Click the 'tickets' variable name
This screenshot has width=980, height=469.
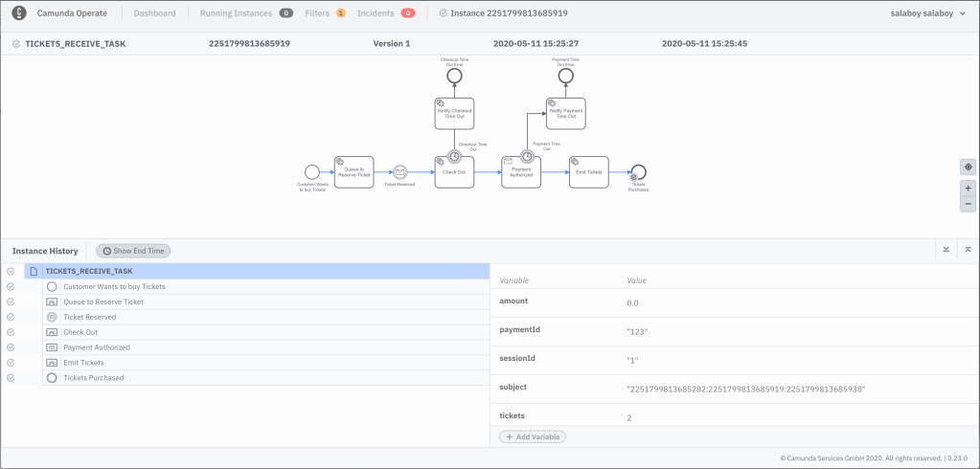(512, 415)
